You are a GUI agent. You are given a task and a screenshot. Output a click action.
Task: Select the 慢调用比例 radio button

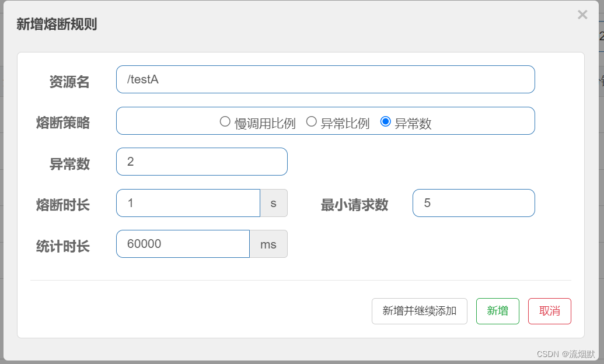click(x=225, y=122)
